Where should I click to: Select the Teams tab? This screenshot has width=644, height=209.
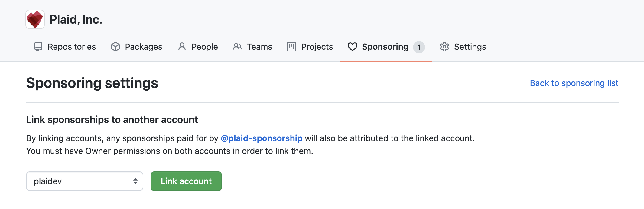click(x=259, y=47)
